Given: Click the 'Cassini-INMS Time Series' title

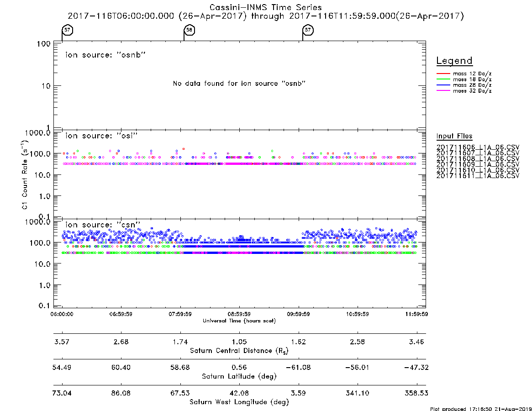Looking at the screenshot, I should click(266, 7).
